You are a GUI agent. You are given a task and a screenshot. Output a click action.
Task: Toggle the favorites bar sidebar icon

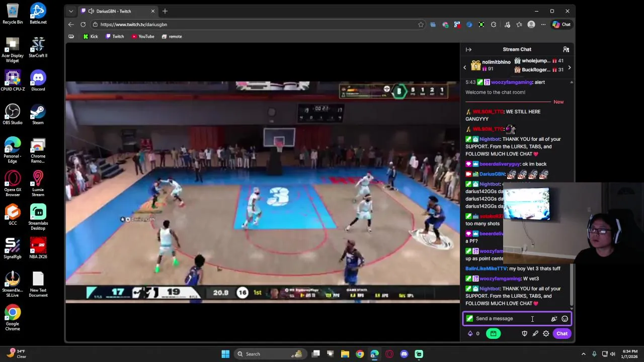71,36
